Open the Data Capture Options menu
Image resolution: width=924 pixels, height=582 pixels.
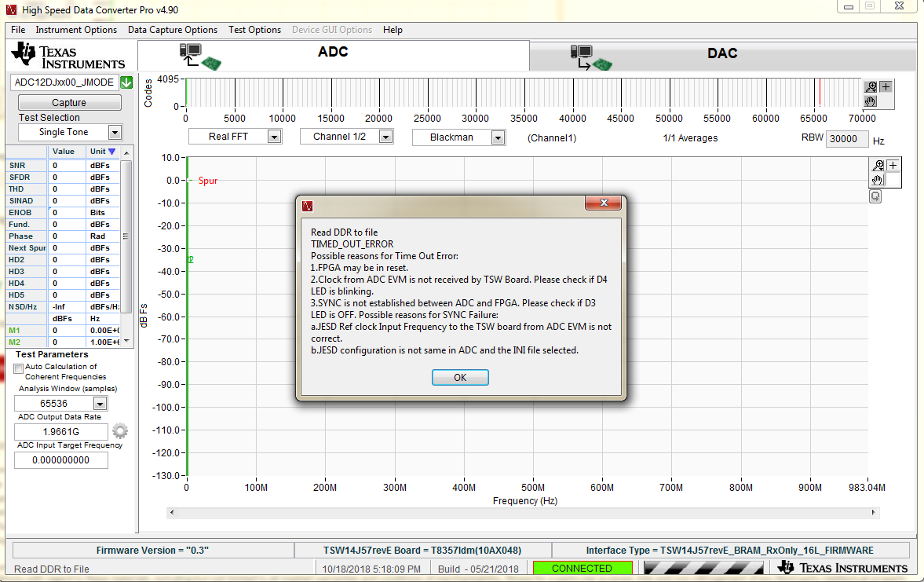[173, 30]
